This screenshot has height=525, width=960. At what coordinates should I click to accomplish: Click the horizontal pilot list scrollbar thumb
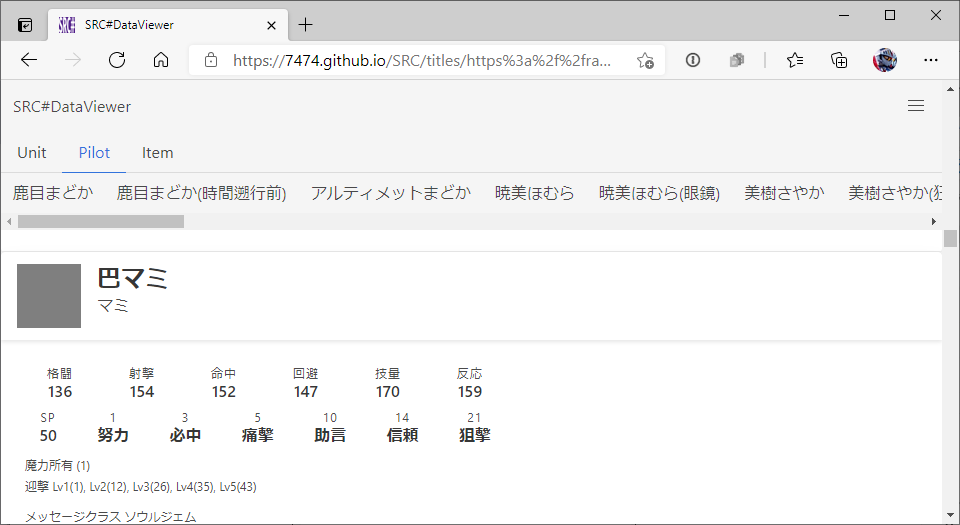coord(101,221)
